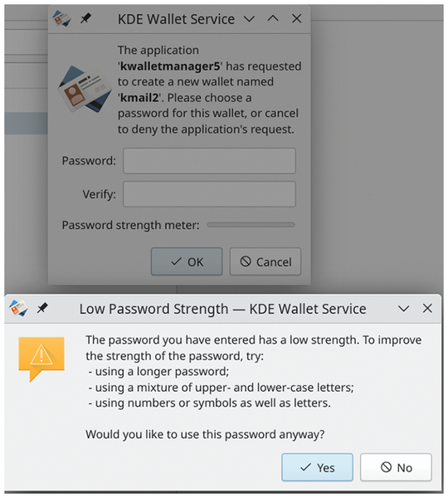Minimize the KDE Wallet Service window
448x498 pixels.
tap(249, 19)
